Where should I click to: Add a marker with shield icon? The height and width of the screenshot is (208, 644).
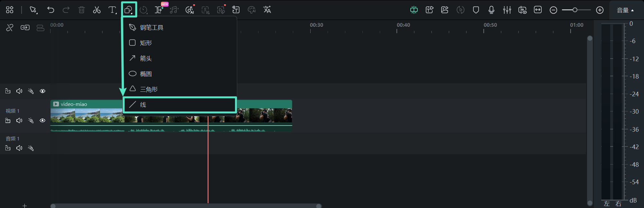tap(476, 10)
